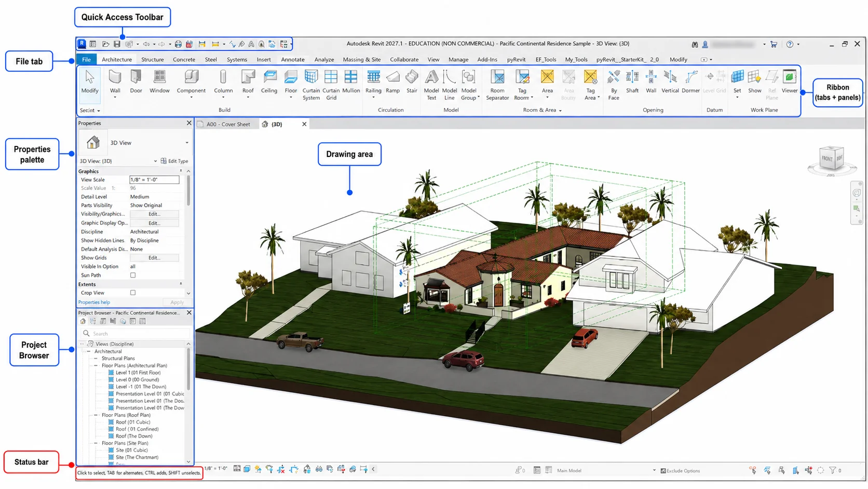This screenshot has height=489, width=868.
Task: Click Edit for Graphic Display Options
Action: pyautogui.click(x=154, y=223)
